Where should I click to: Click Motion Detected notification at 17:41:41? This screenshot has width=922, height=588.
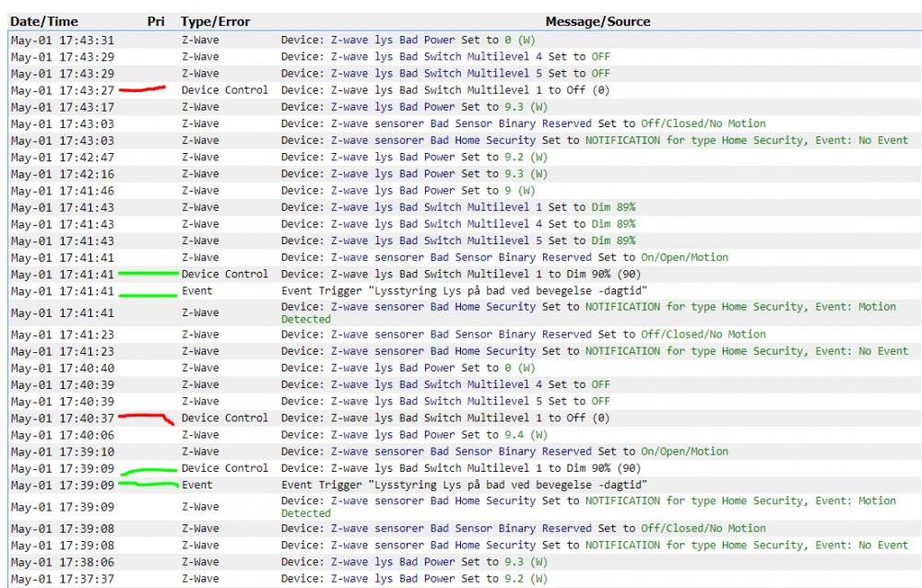point(588,312)
